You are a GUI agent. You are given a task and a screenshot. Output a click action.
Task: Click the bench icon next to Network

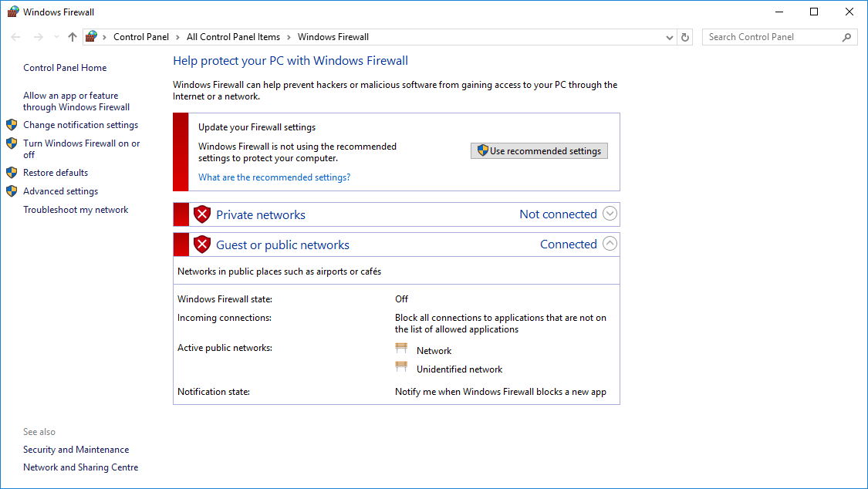[401, 348]
